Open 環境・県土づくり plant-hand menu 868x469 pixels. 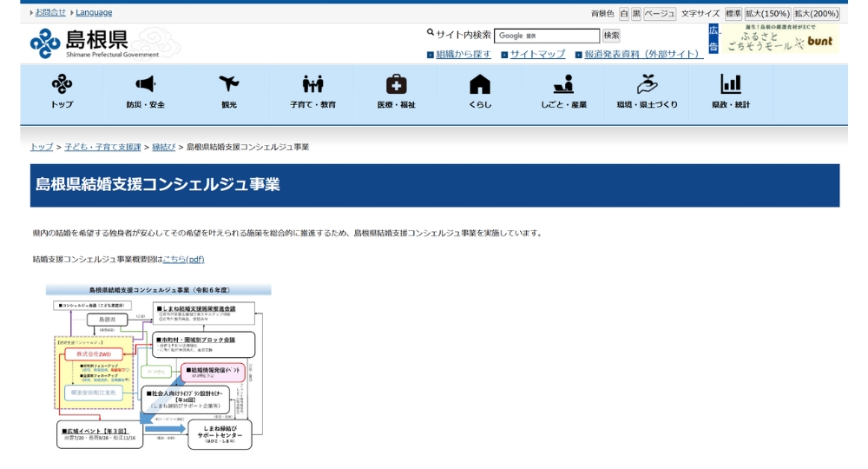click(648, 92)
